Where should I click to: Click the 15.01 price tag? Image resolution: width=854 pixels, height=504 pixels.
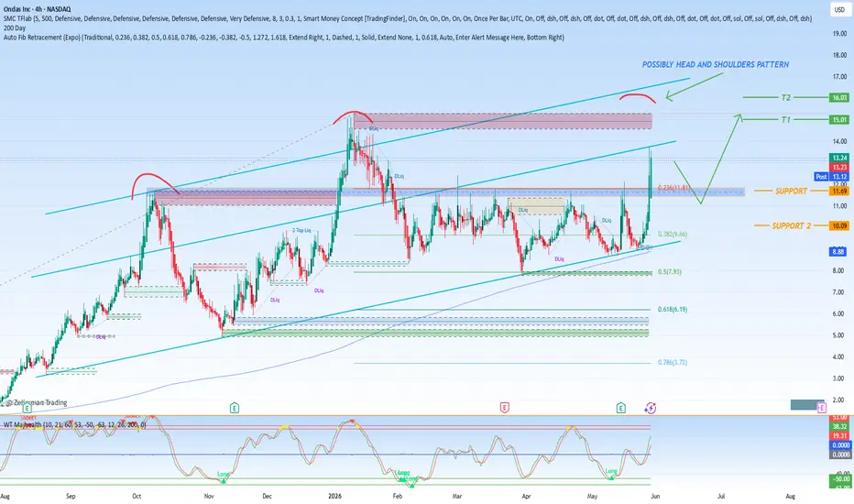pyautogui.click(x=838, y=119)
